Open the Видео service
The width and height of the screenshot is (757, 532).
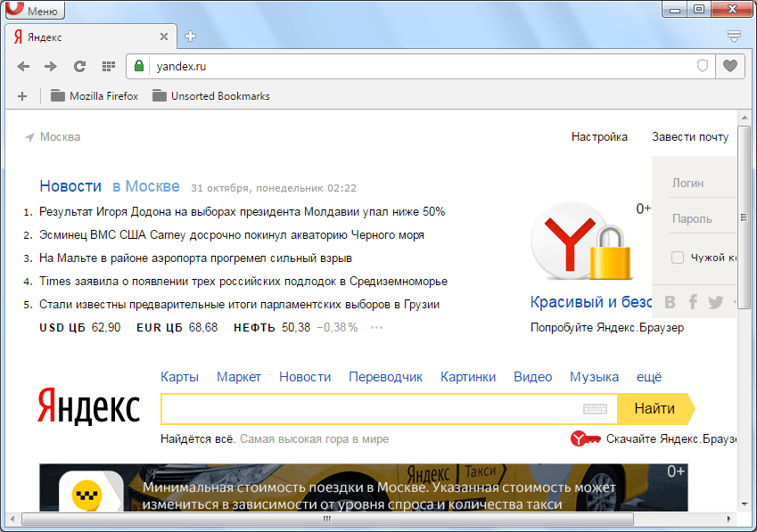click(x=533, y=377)
